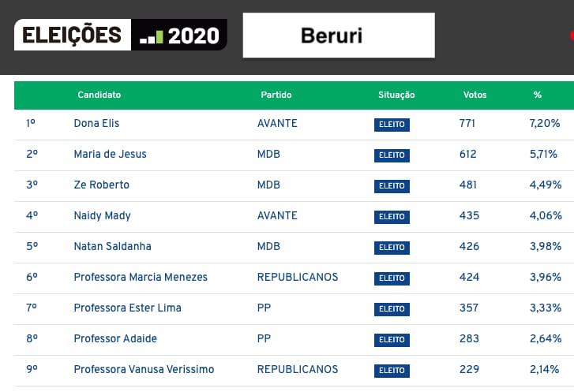Open candidate Dona Elis
574x392 pixels.
coord(96,123)
